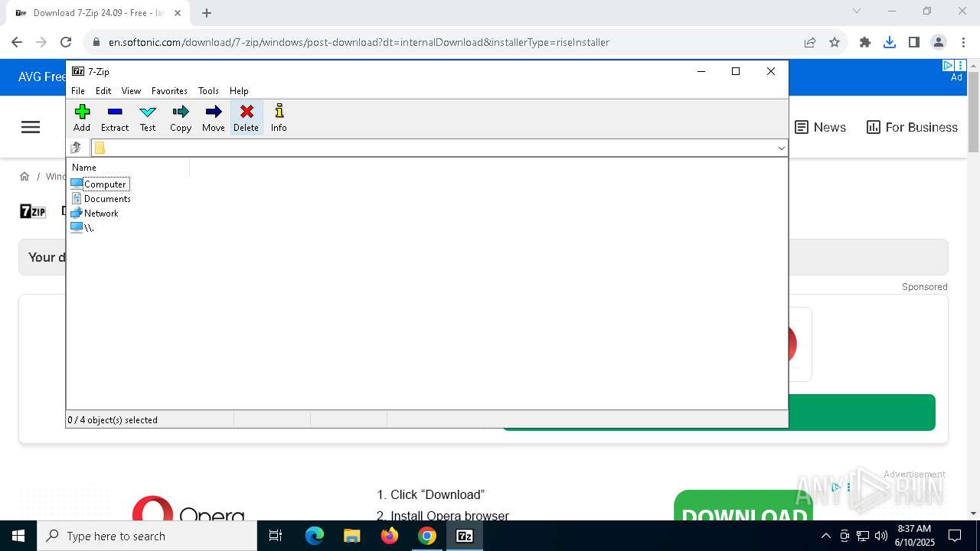This screenshot has width=980, height=551.
Task: Click the Add toolbar icon in 7-Zip
Action: click(82, 118)
